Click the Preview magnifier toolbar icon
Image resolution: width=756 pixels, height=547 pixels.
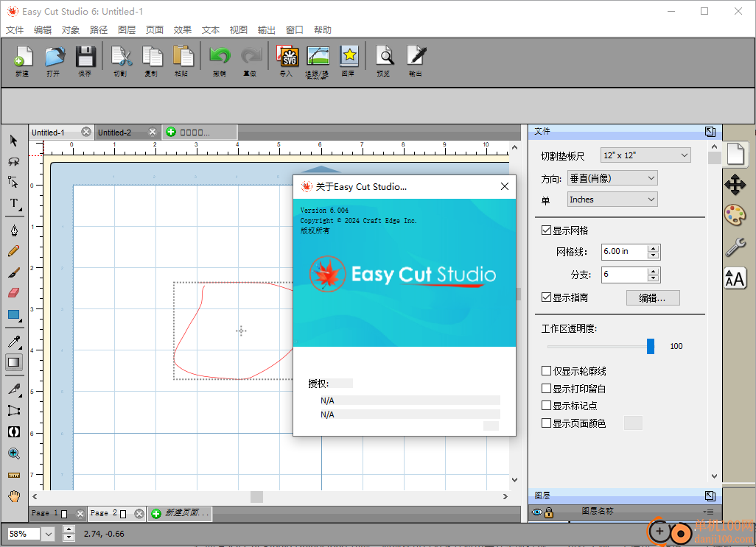click(385, 57)
